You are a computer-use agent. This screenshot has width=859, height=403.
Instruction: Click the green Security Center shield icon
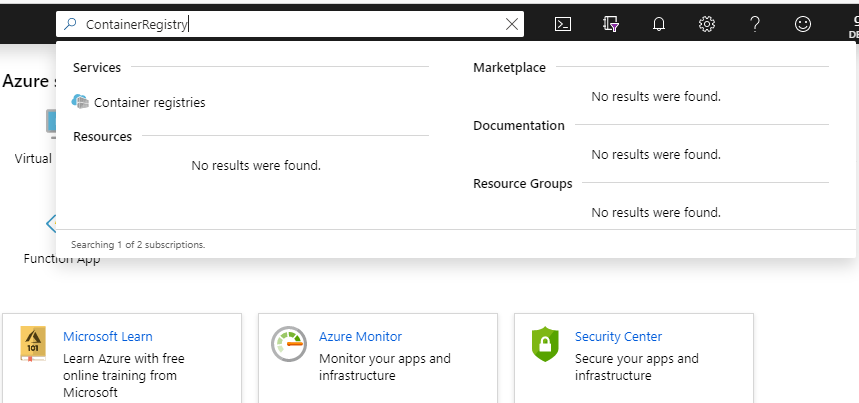tap(545, 345)
